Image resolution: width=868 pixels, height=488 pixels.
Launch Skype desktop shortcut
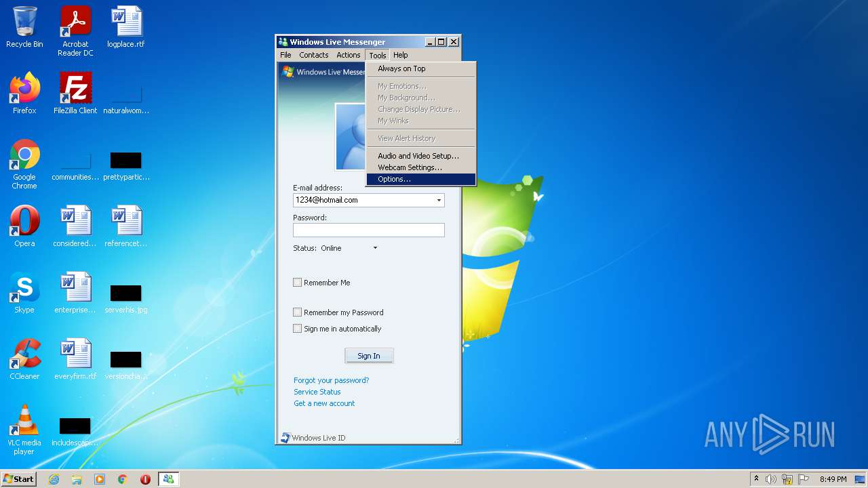pos(24,293)
